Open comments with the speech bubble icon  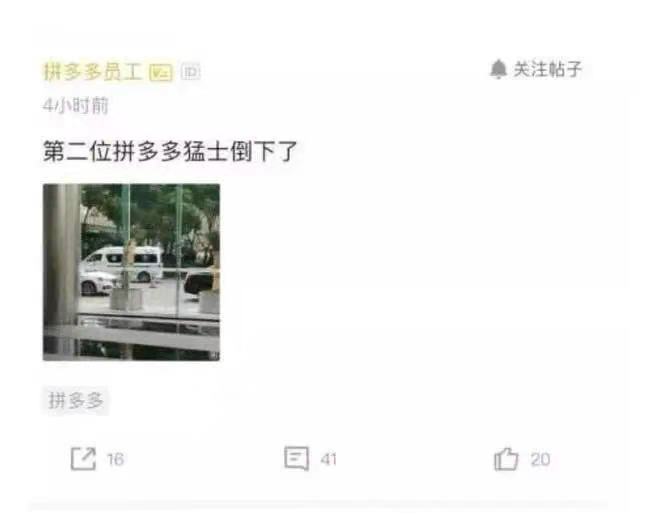pyautogui.click(x=296, y=458)
